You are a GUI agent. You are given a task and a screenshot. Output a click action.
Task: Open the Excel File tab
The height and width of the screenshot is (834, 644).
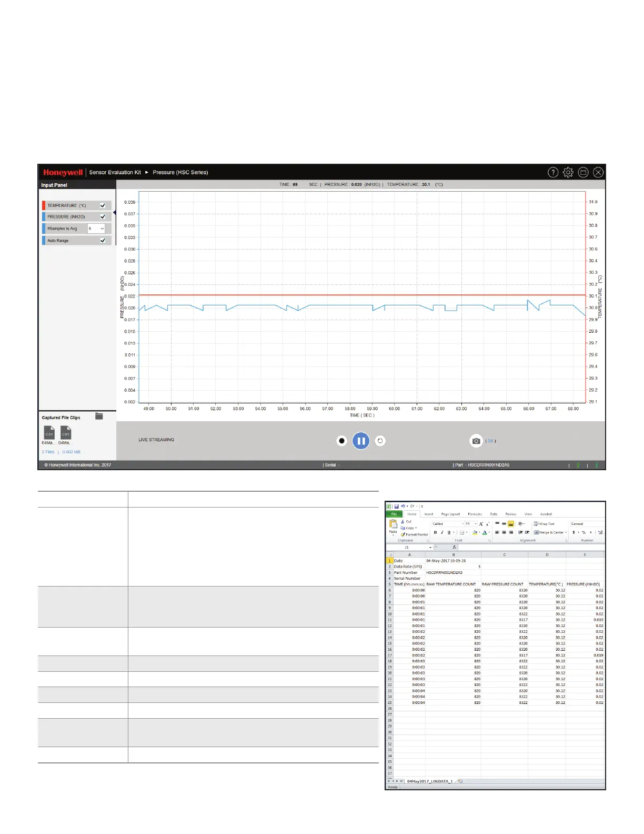click(x=394, y=514)
